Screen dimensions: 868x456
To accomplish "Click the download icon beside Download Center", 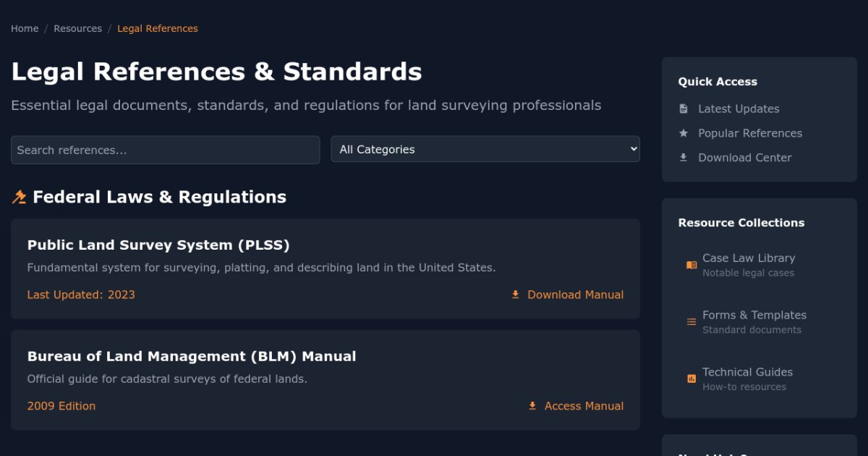I will (684, 158).
